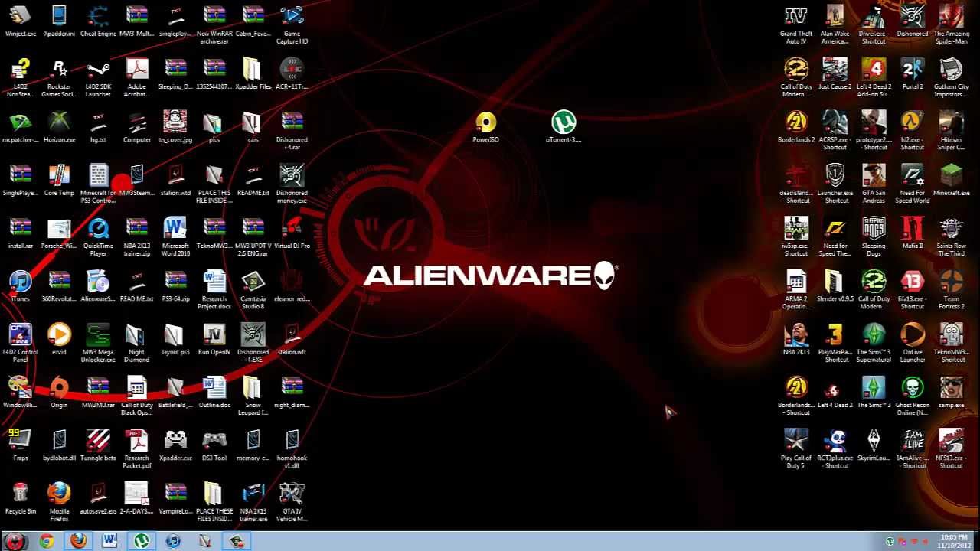The width and height of the screenshot is (980, 551).
Task: Select The Sims 3 Supernatural icon
Action: 874,343
